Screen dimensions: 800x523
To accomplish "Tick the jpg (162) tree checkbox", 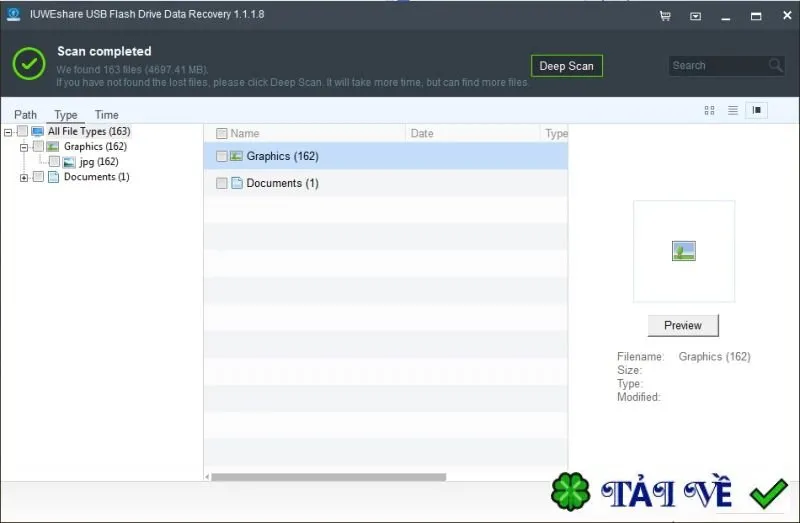I will pos(54,162).
